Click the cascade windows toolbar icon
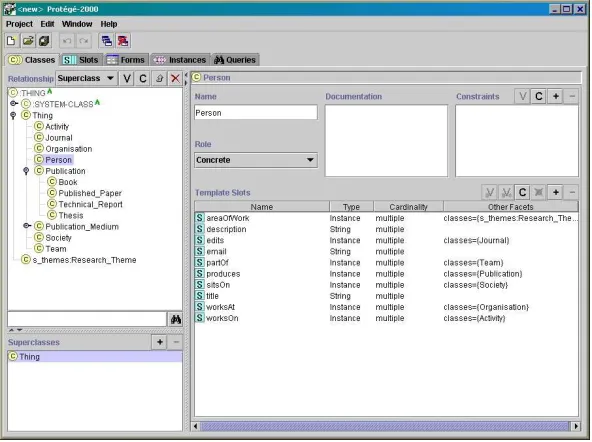592x442 pixels. [x=107, y=41]
